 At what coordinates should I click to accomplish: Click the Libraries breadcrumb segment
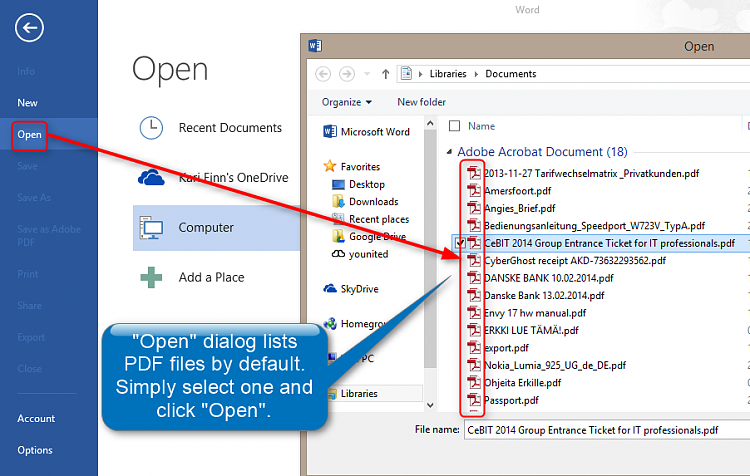[x=448, y=74]
